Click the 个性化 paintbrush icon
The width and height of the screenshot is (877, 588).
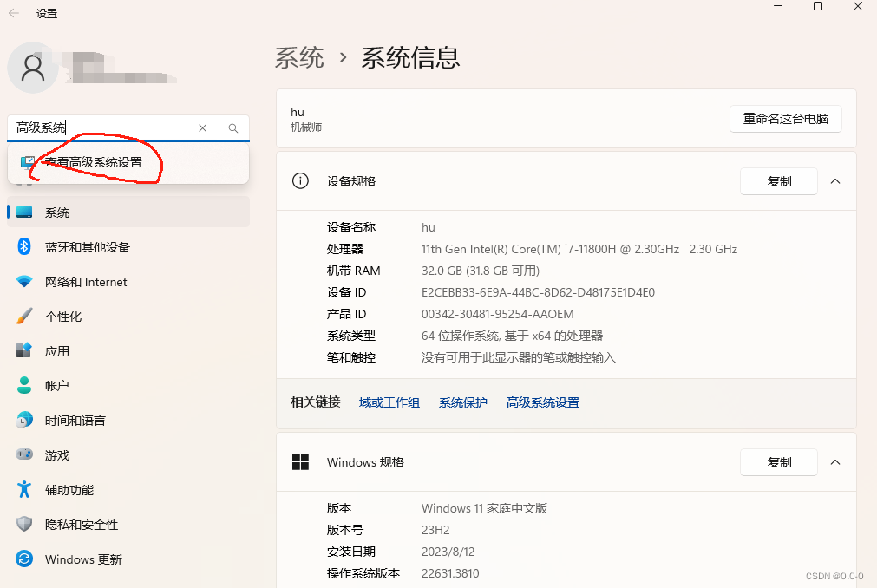click(x=24, y=316)
